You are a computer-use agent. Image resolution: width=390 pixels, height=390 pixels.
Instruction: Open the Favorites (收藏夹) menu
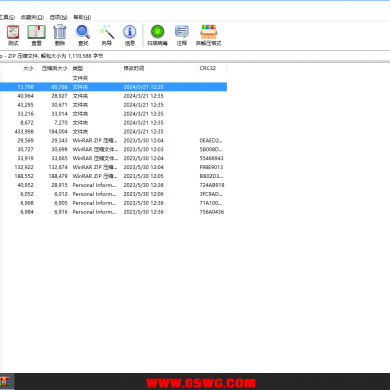point(32,17)
